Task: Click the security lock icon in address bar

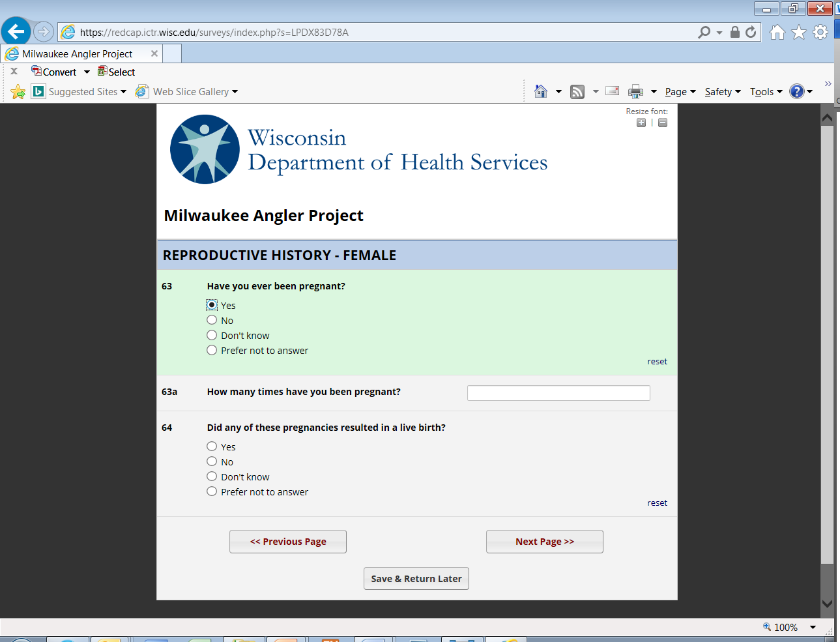Action: pos(735,32)
